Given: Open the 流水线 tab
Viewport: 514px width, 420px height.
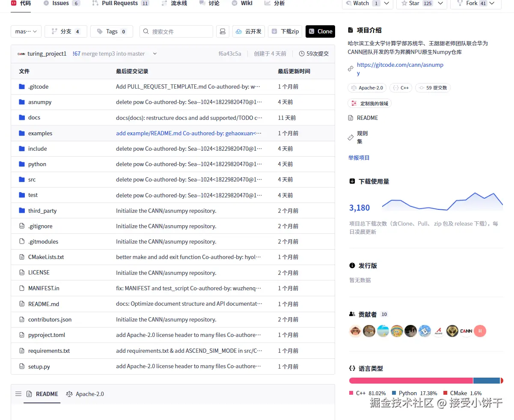Looking at the screenshot, I should (x=174, y=3).
